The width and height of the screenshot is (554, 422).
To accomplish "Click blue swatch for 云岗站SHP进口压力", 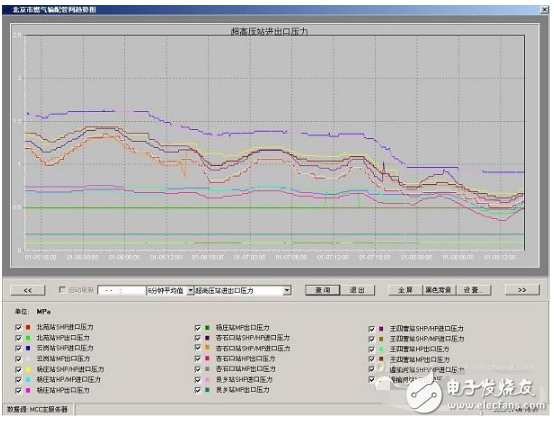I will [x=28, y=348].
